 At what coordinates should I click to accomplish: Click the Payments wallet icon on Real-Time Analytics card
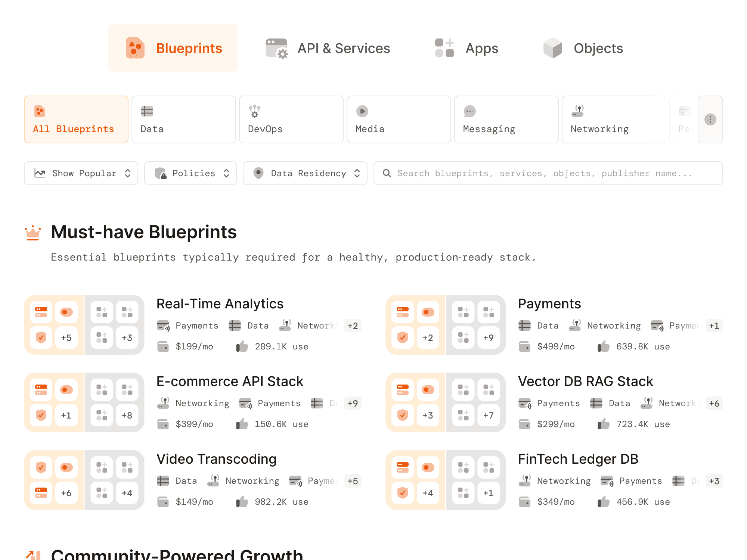click(x=163, y=326)
